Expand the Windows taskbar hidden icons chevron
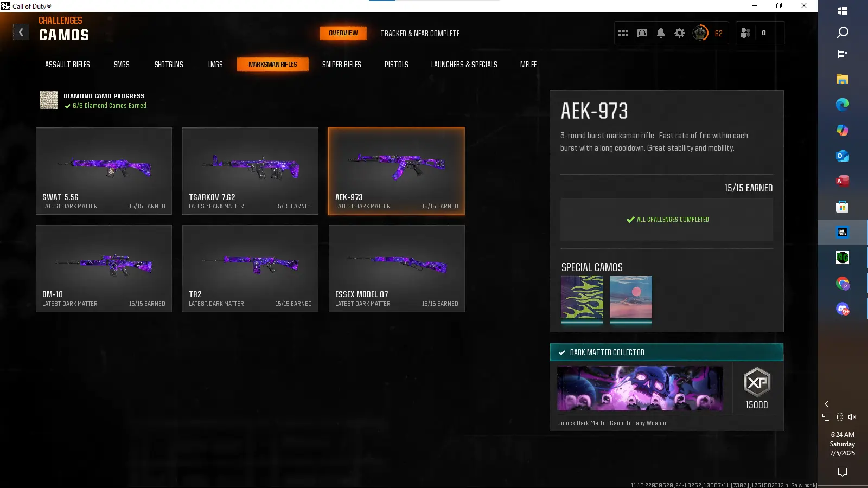This screenshot has height=488, width=868. [827, 404]
